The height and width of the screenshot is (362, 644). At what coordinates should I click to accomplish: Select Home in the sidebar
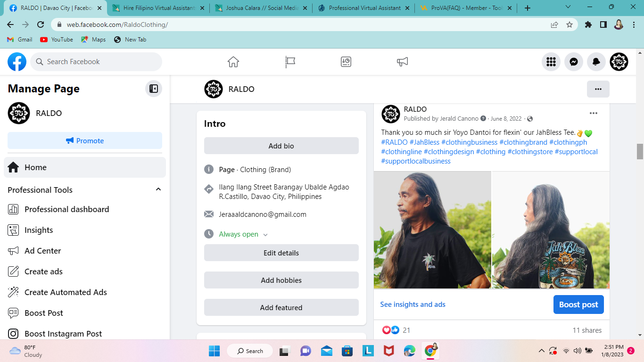[85, 167]
